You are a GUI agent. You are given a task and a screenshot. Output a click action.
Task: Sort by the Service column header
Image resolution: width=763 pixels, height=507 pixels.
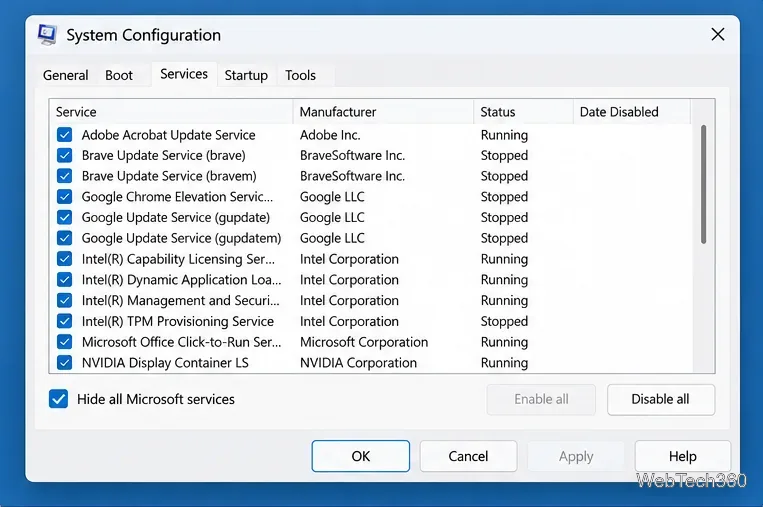tap(171, 112)
